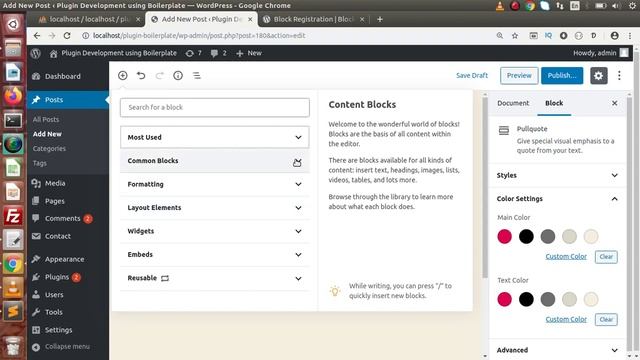Collapse the admin menu
This screenshot has height=360, width=640.
tap(61, 347)
